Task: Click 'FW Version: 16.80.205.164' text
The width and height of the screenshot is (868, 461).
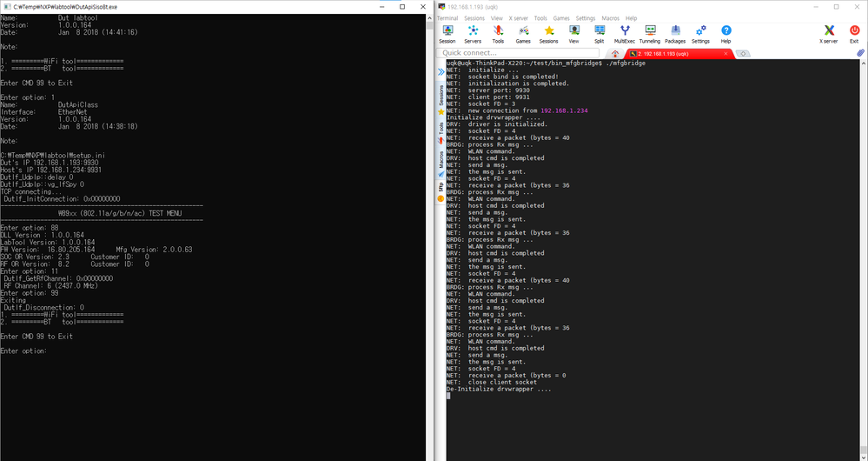Action: coord(48,250)
